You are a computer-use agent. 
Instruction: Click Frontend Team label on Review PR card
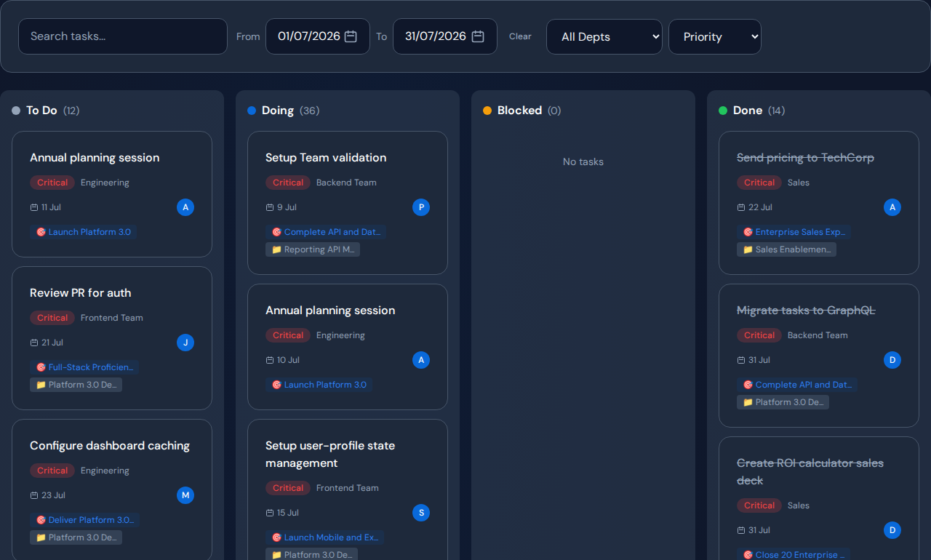click(112, 318)
